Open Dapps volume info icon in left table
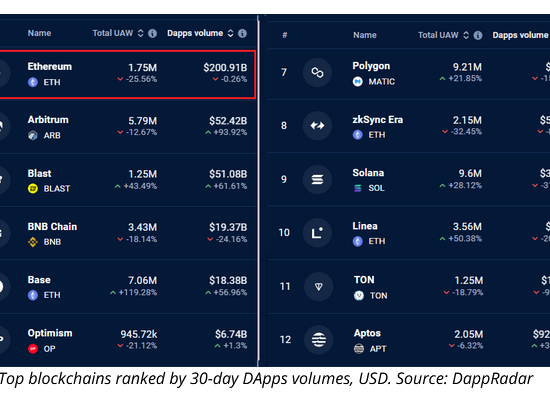The width and height of the screenshot is (550, 401). (242, 33)
